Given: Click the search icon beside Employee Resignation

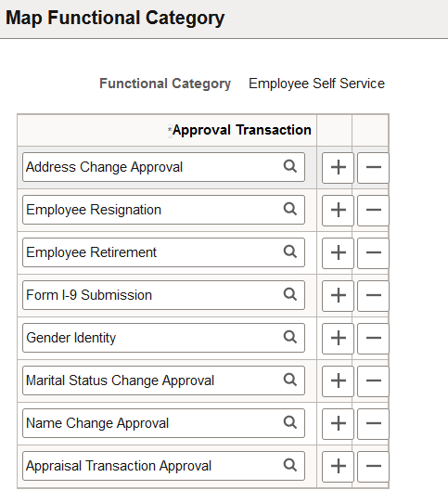Looking at the screenshot, I should coord(290,210).
